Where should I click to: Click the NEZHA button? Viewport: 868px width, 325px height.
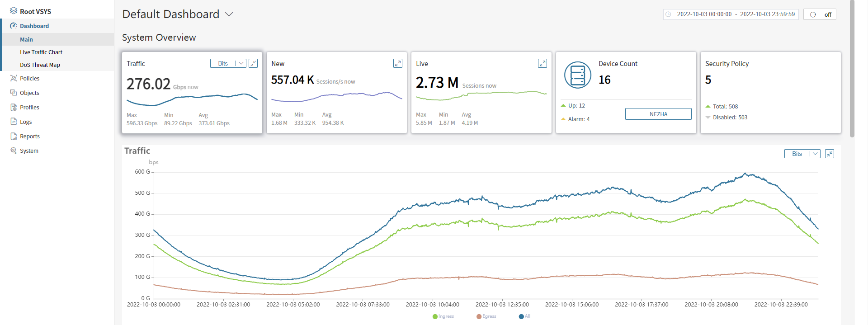(658, 114)
